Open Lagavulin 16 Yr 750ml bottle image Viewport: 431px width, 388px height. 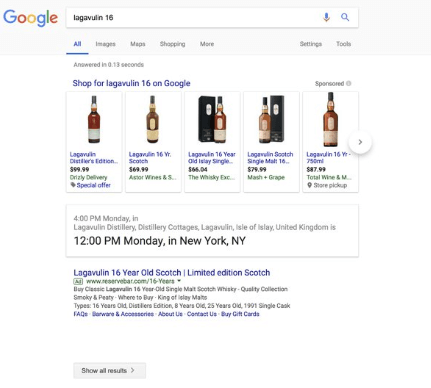[330, 120]
